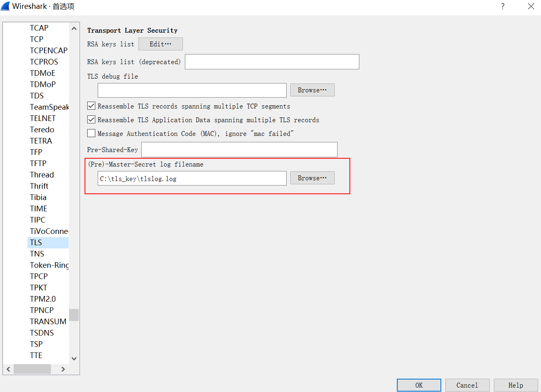Select TTE protocol
Image resolution: width=541 pixels, height=392 pixels.
pos(36,355)
